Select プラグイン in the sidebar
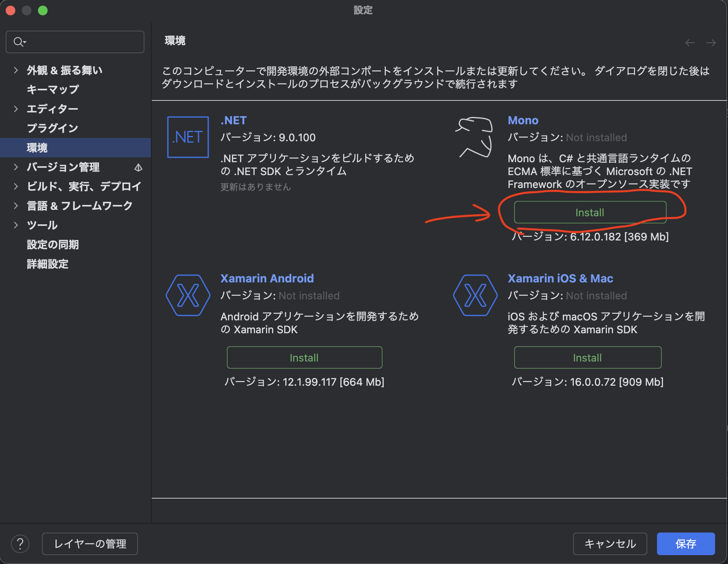 (52, 128)
